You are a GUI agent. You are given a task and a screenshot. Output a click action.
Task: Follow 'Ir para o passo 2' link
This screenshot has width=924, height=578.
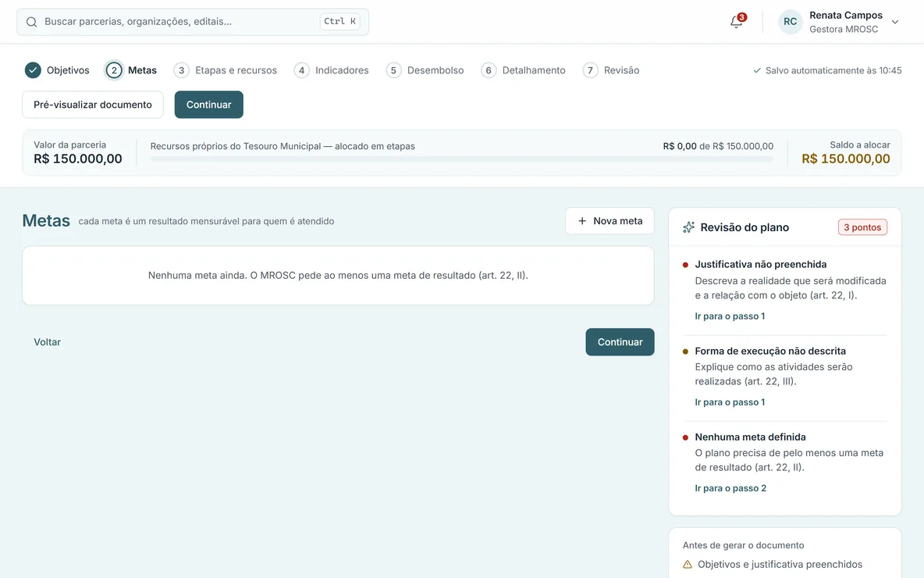(x=730, y=488)
